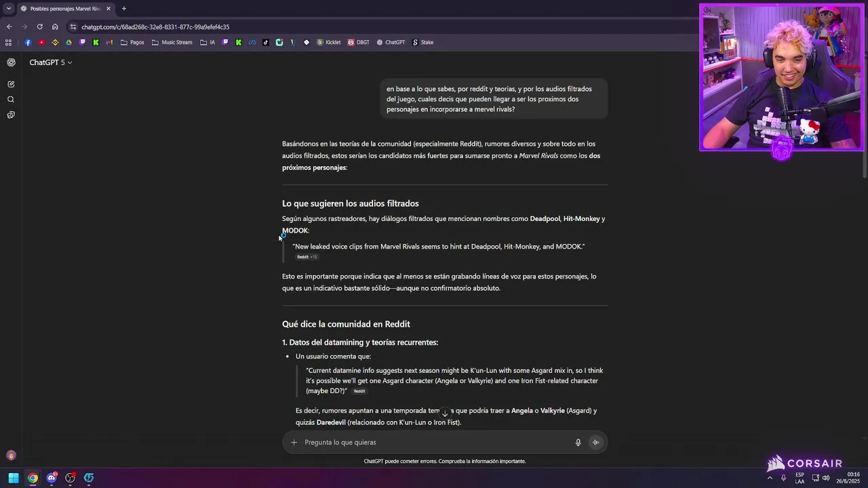Screen dimensions: 868x488
Task: Select the chatgpt.com address bar URL
Action: click(x=155, y=27)
